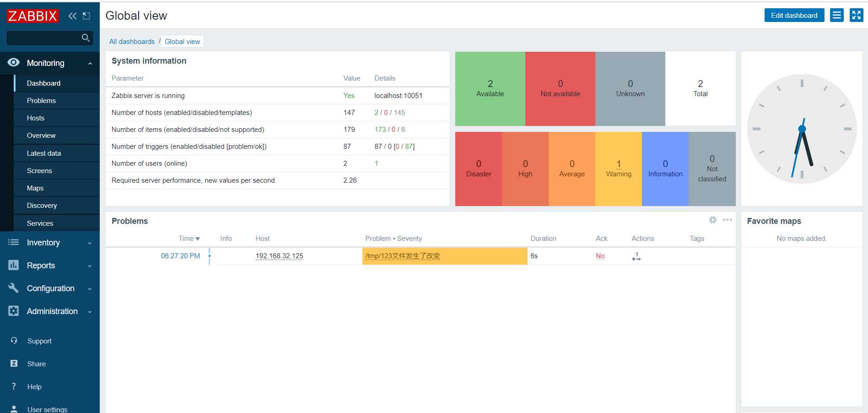The width and height of the screenshot is (868, 413).
Task: Click the blue Information severity tile
Action: [665, 169]
